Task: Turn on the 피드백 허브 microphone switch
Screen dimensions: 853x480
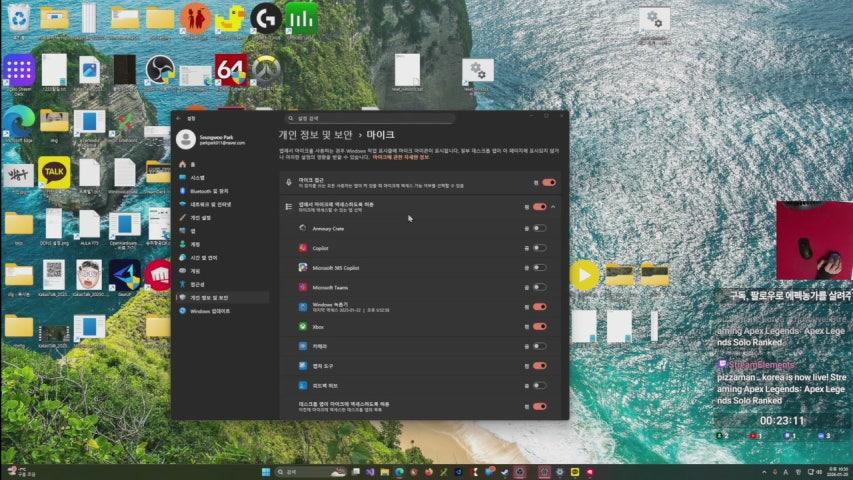Action: point(540,385)
